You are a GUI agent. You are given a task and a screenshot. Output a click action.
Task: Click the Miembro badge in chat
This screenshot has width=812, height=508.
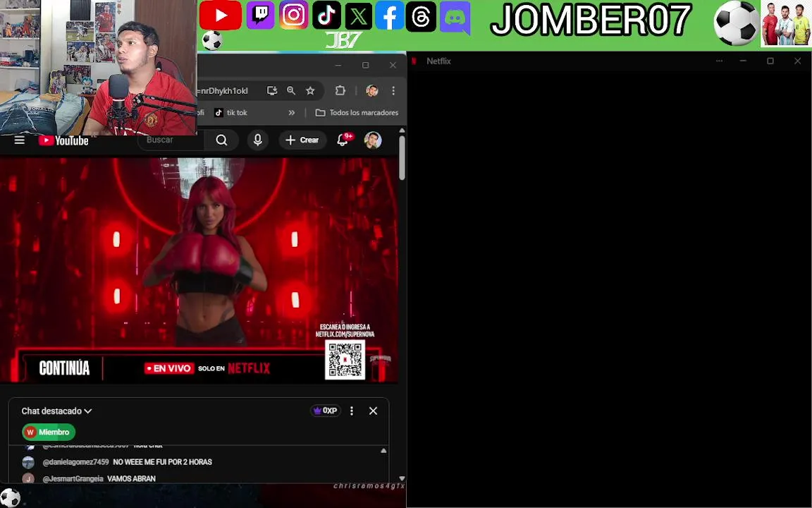49,432
